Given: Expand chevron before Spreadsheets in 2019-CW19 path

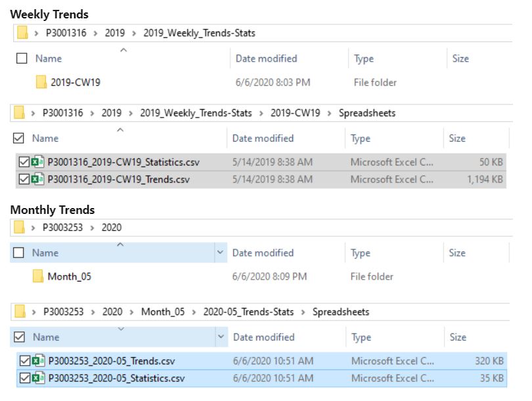Looking at the screenshot, I should pos(329,114).
